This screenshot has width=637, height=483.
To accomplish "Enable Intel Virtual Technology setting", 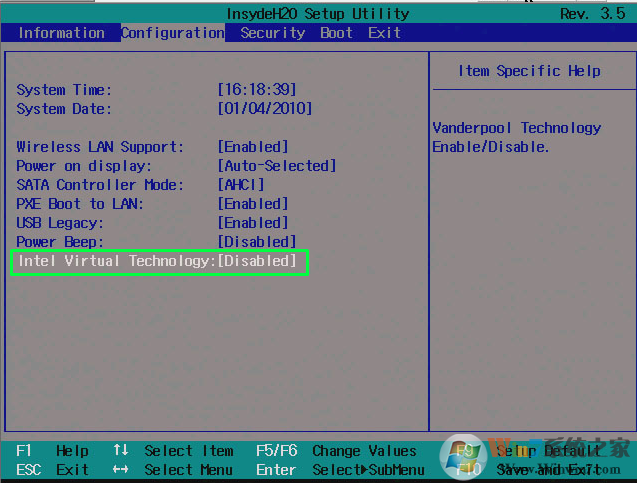I will (x=257, y=261).
